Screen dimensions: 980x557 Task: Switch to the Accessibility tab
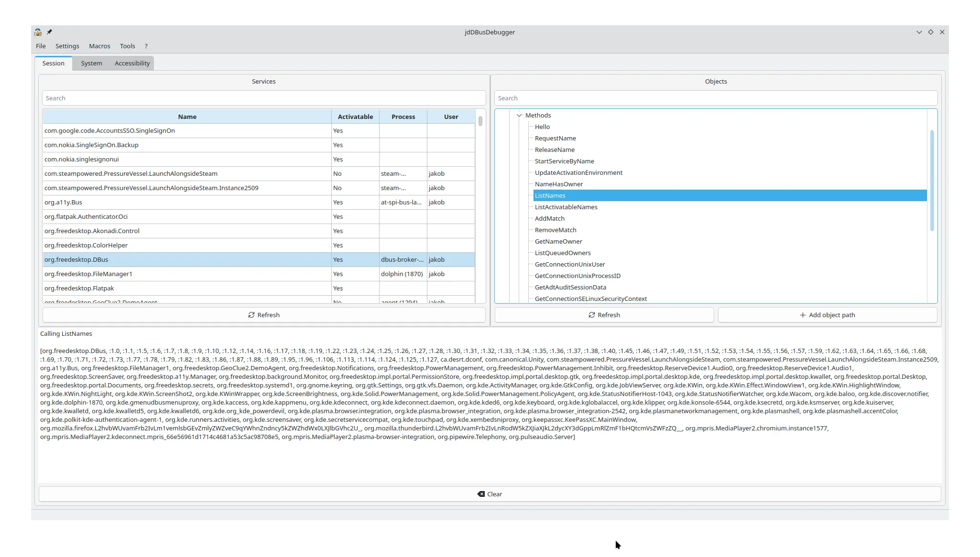tap(132, 63)
